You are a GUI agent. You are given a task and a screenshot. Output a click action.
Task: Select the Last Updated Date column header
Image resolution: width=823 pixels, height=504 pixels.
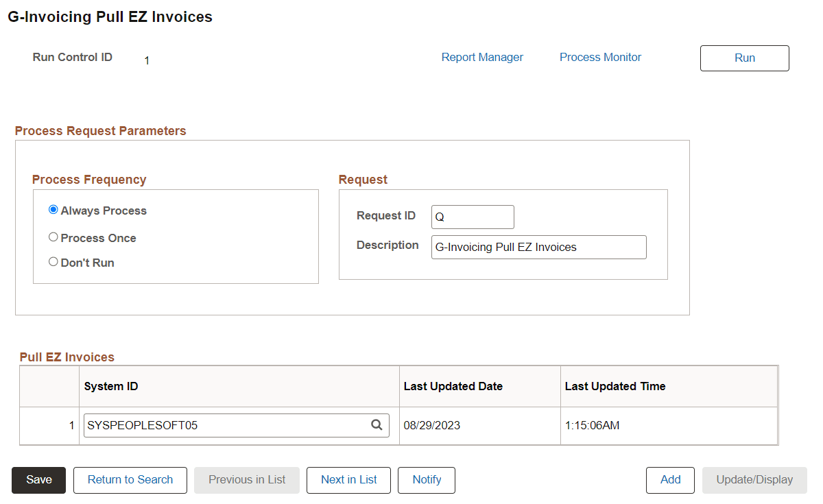[453, 386]
